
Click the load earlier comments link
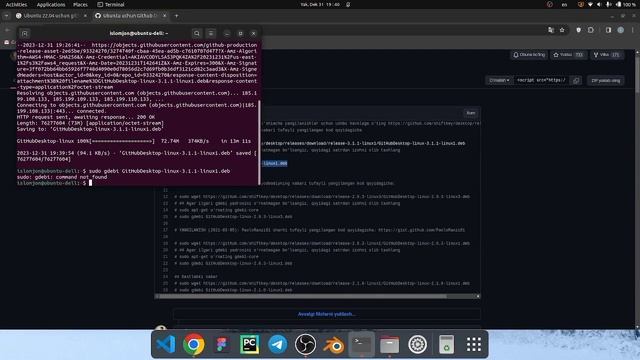click(x=327, y=314)
